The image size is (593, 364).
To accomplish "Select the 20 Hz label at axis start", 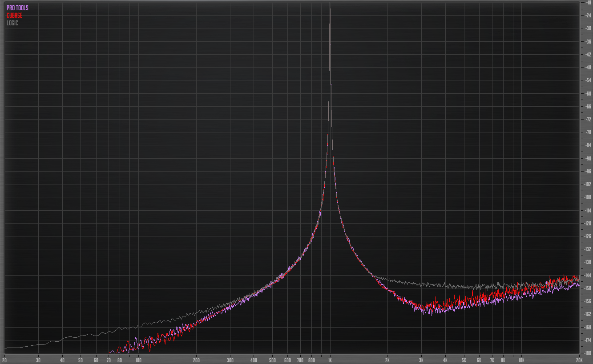I will tap(4, 360).
